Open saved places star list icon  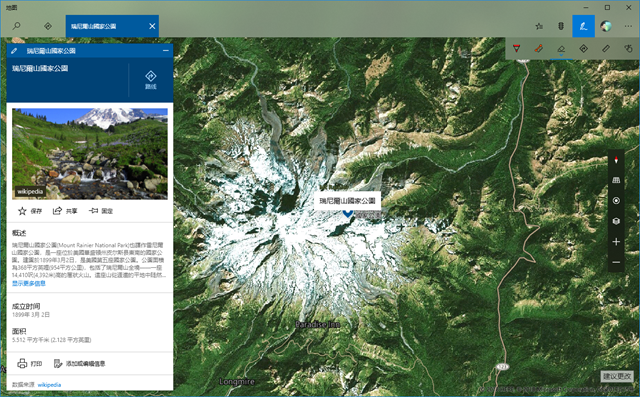coord(539,26)
